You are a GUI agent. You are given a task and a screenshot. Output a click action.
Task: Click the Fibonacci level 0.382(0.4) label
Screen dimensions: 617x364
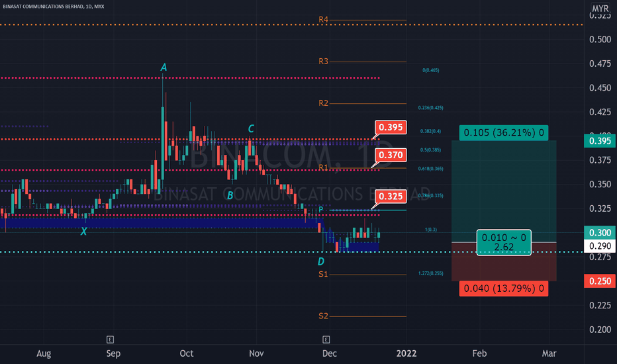point(431,132)
